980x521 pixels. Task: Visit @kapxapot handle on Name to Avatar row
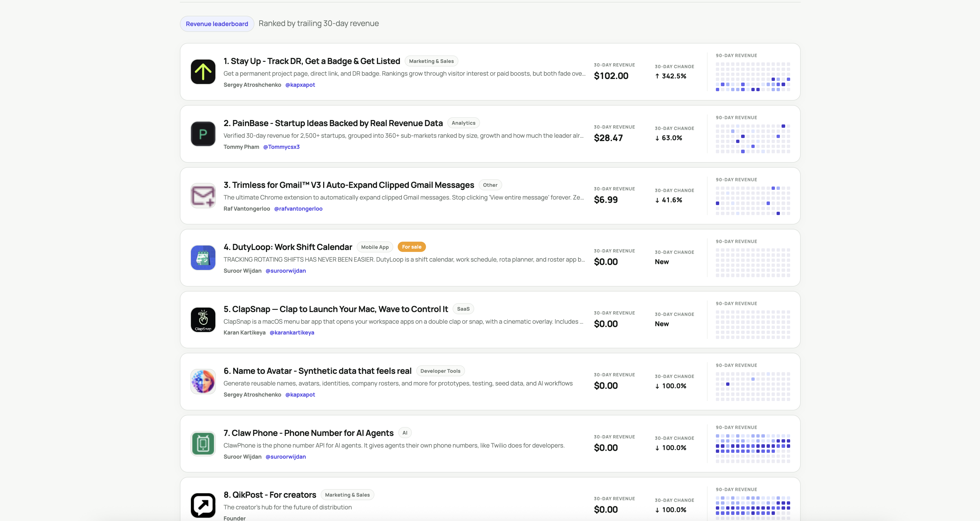300,395
